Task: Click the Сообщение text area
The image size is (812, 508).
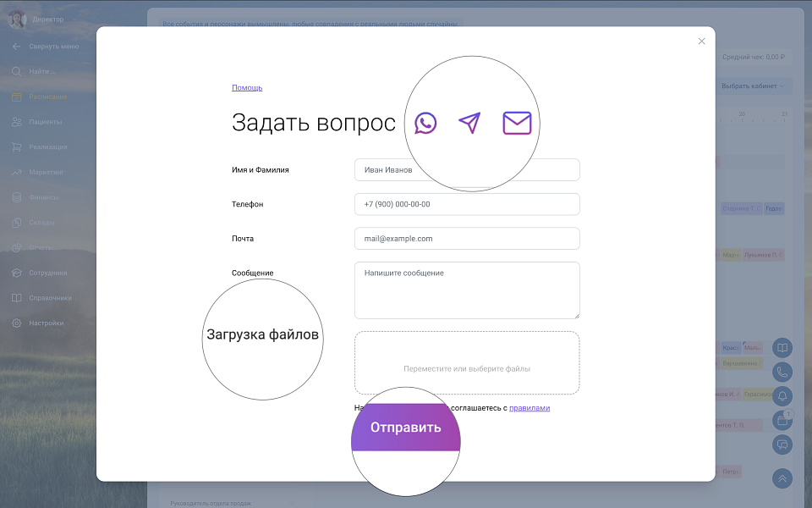Action: click(467, 290)
